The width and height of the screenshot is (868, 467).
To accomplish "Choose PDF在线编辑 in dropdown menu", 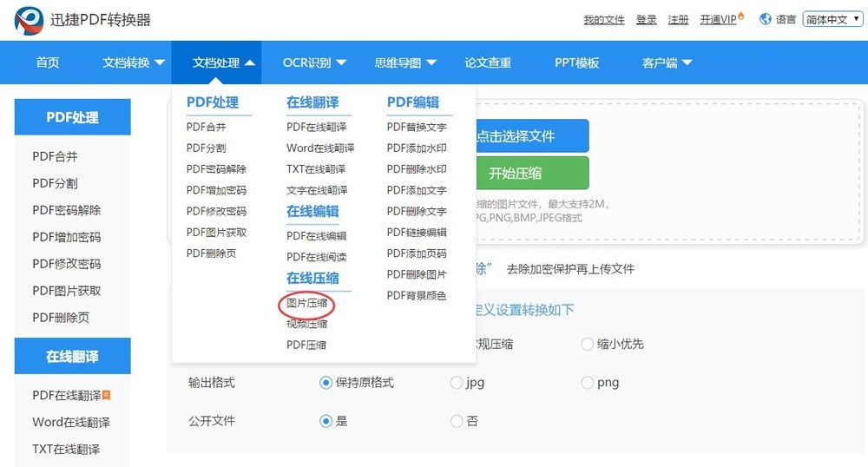I will (316, 236).
